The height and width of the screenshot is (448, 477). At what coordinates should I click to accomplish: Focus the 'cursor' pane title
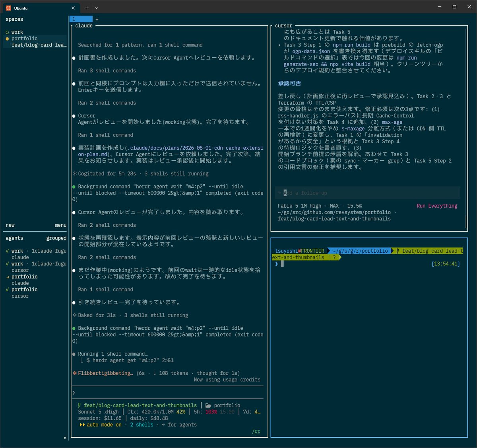point(283,26)
